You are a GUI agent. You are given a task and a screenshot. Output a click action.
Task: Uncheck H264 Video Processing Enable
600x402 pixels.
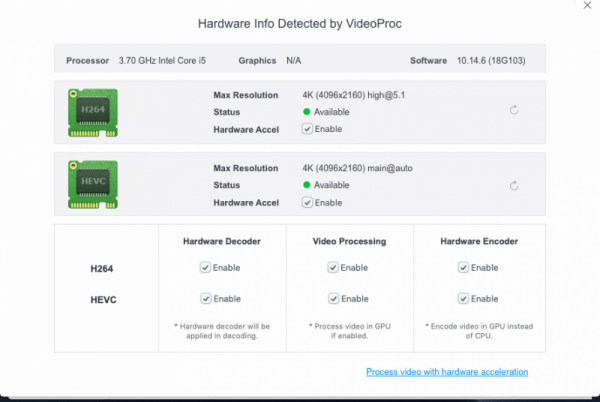333,268
